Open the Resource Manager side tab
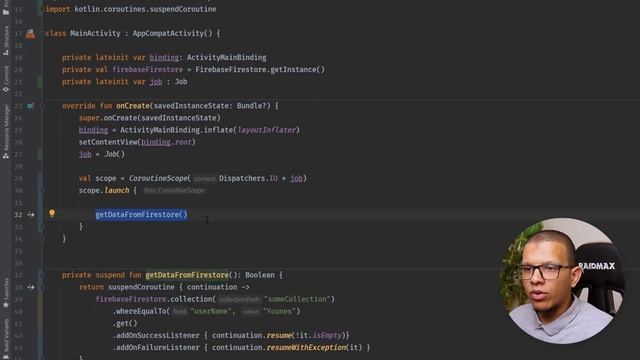 pyautogui.click(x=6, y=131)
